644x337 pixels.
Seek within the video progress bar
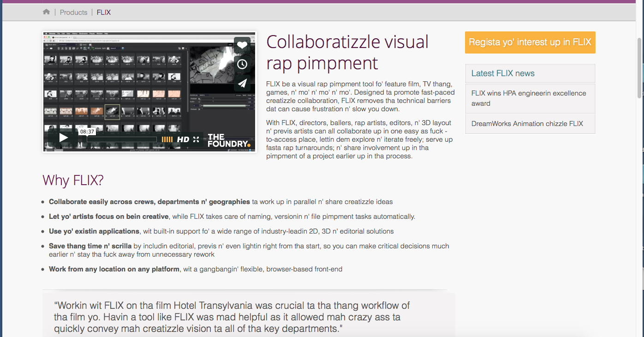click(x=122, y=139)
